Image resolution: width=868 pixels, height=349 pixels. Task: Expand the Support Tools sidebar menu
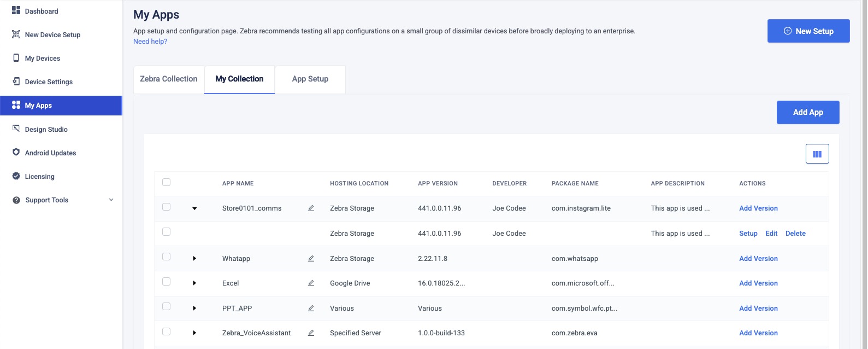111,200
